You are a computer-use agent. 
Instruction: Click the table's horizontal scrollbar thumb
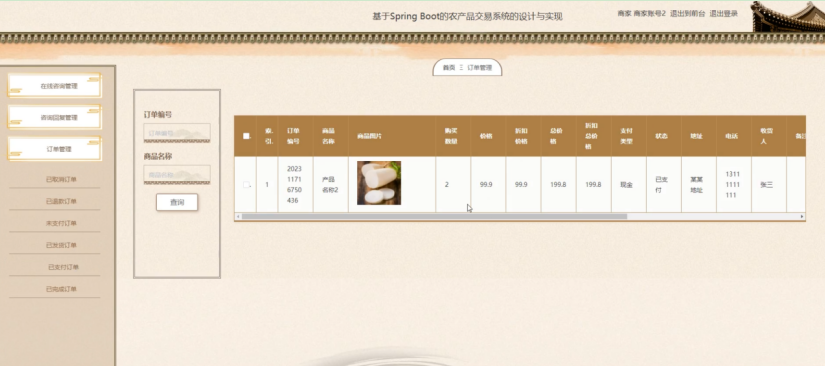click(x=434, y=217)
